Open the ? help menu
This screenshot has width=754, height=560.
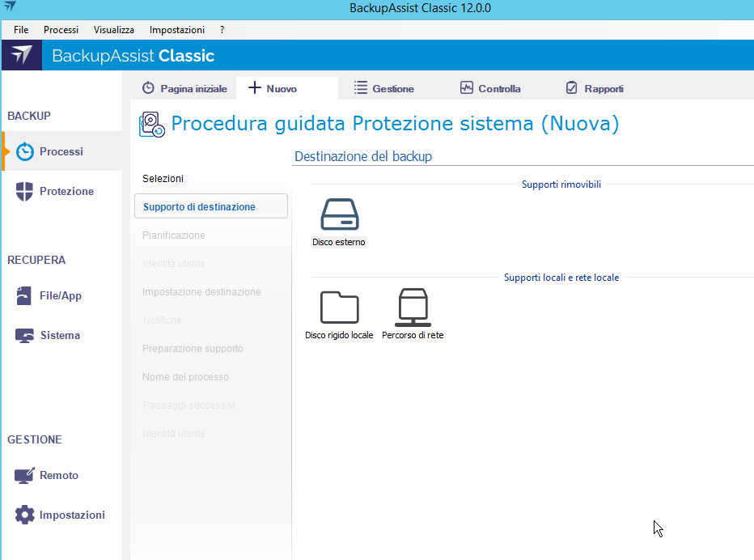pos(222,30)
